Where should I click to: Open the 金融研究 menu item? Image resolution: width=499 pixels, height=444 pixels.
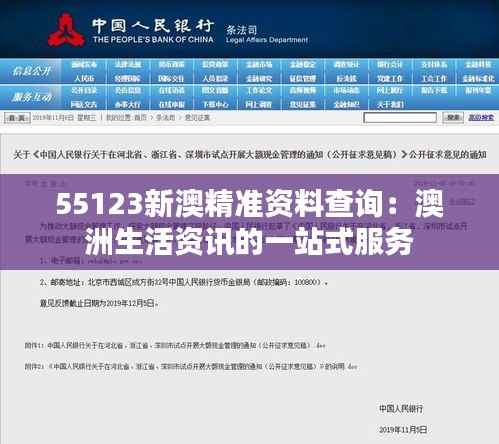click(259, 79)
